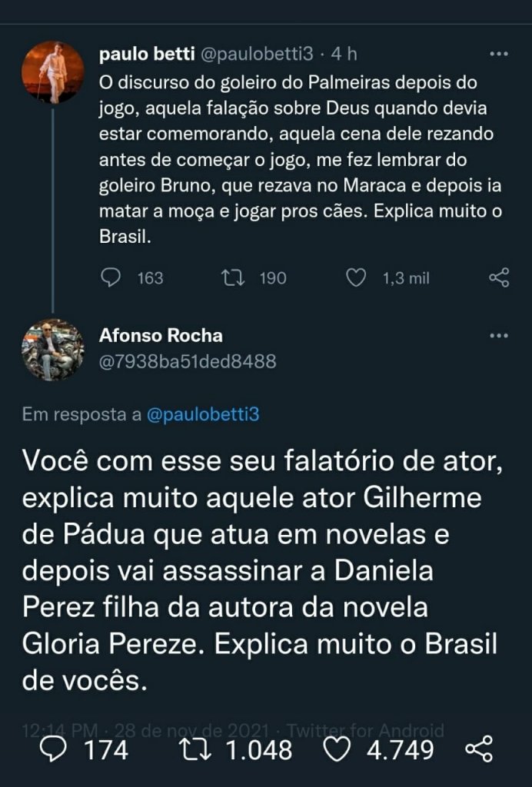Share Afonso Rocha's reply
The width and height of the screenshot is (532, 787).
(480, 749)
